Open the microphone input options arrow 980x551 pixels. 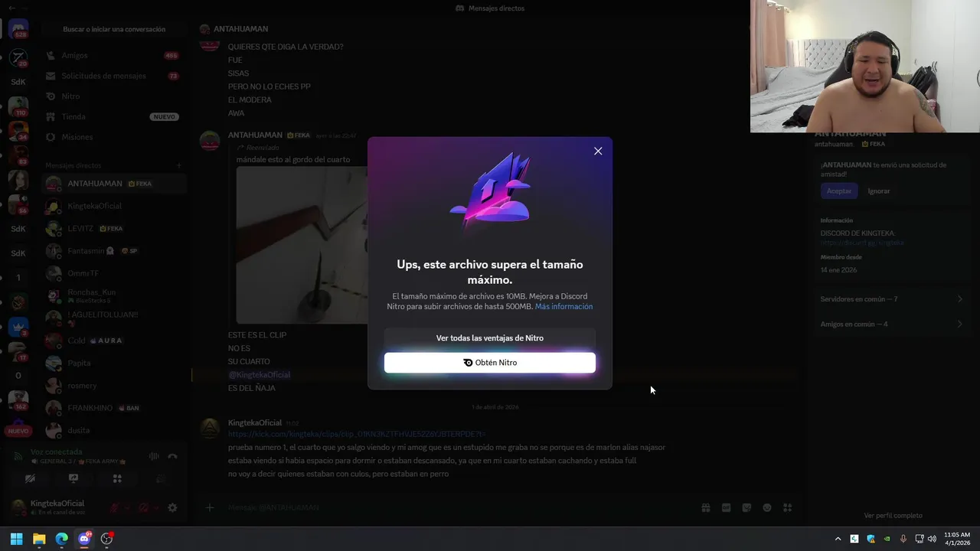[x=127, y=507]
